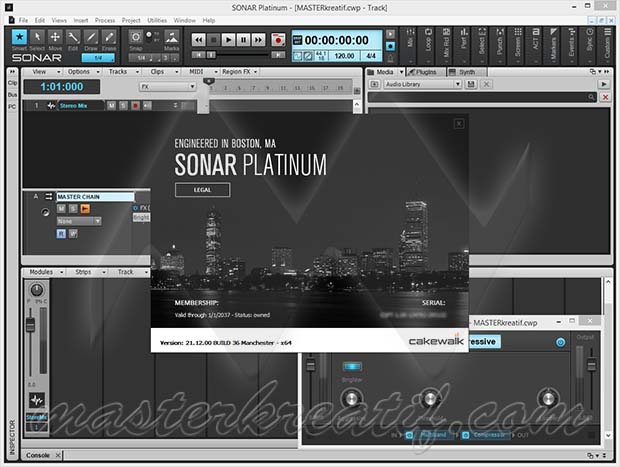
Task: Select the Draw pencil tool
Action: point(91,37)
